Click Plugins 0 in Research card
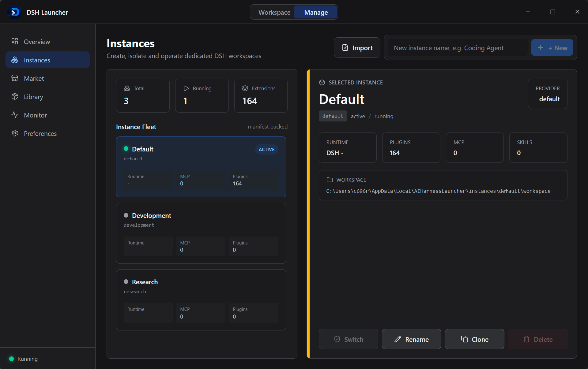The height and width of the screenshot is (369, 588). click(254, 313)
